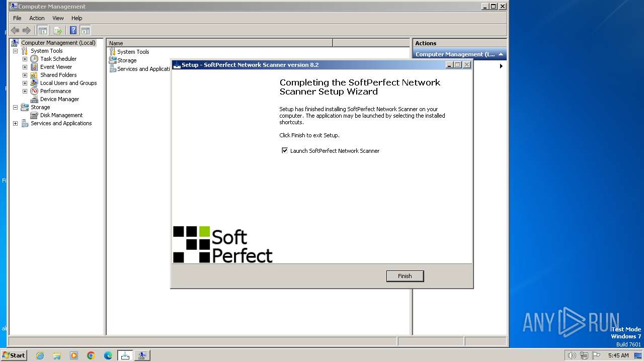The width and height of the screenshot is (644, 362).
Task: Collapse the Computer Management actions header arrow
Action: (501, 54)
